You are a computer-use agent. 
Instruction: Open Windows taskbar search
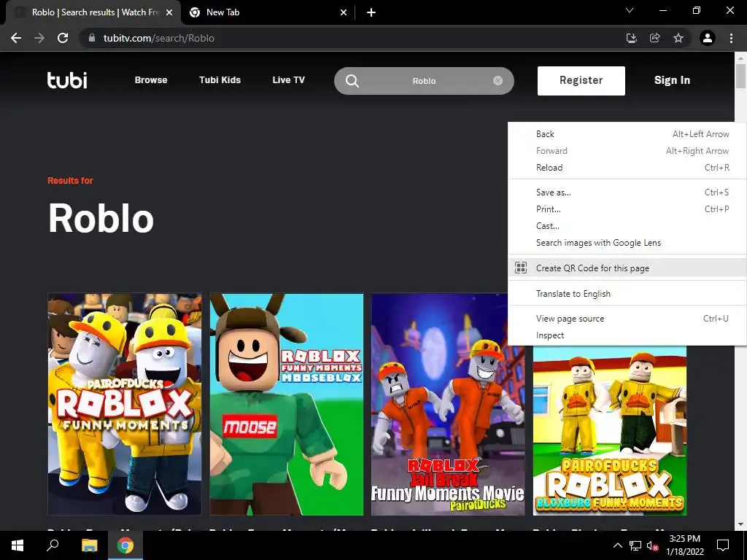(x=53, y=545)
